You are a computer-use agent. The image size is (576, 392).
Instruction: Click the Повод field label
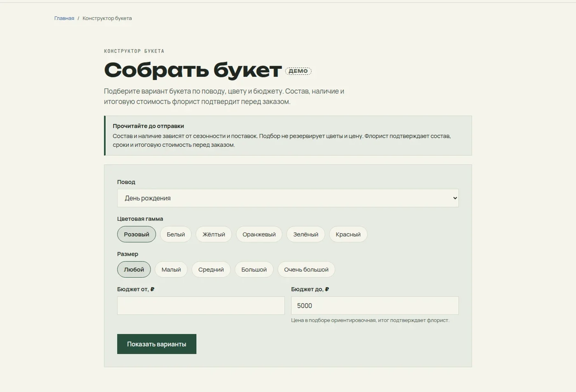126,182
